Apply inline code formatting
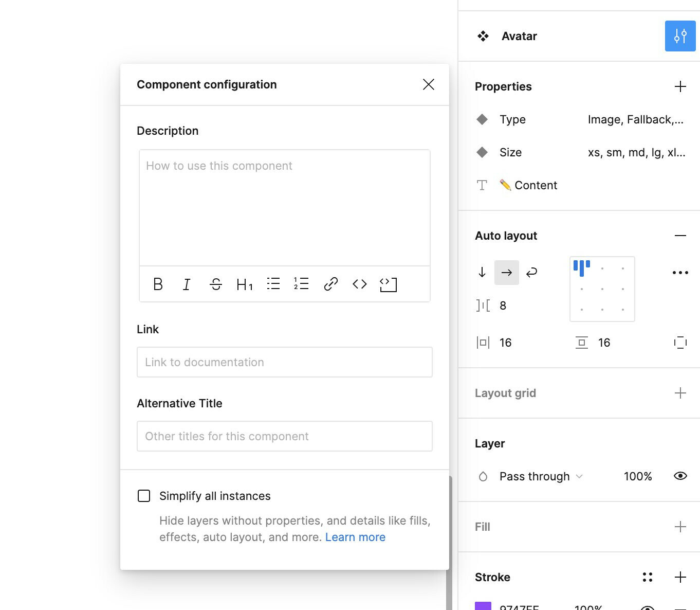700x610 pixels. click(x=360, y=284)
